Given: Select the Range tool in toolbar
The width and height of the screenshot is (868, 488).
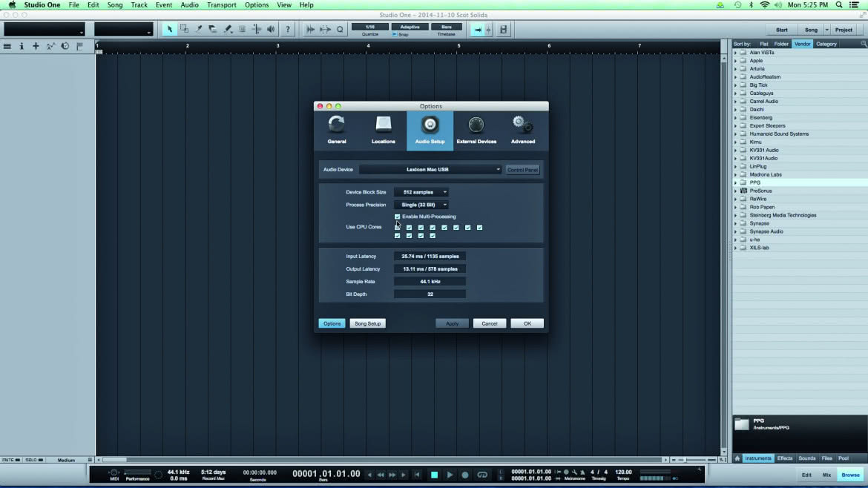Looking at the screenshot, I should click(184, 30).
